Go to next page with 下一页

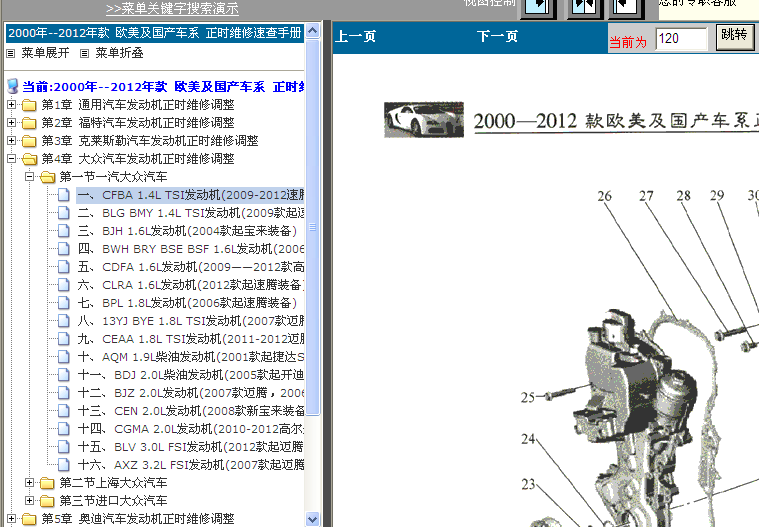click(x=497, y=36)
